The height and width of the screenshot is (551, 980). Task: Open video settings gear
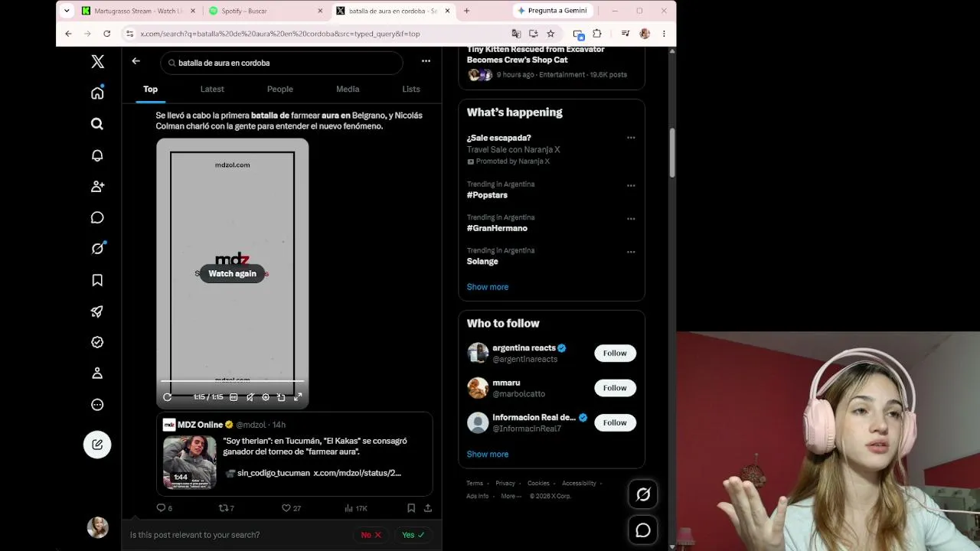point(266,397)
